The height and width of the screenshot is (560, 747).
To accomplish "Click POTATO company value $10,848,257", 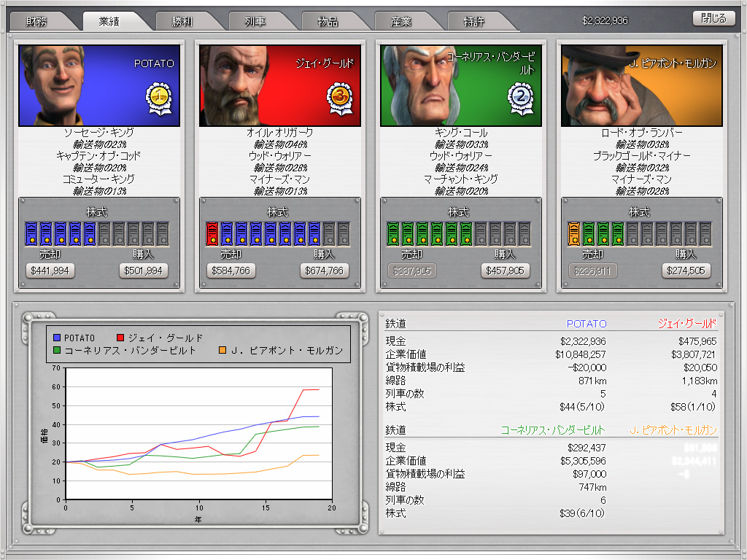I will [x=581, y=355].
